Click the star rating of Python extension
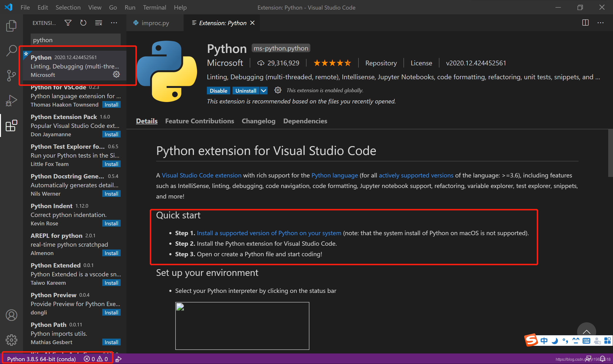 pos(332,63)
